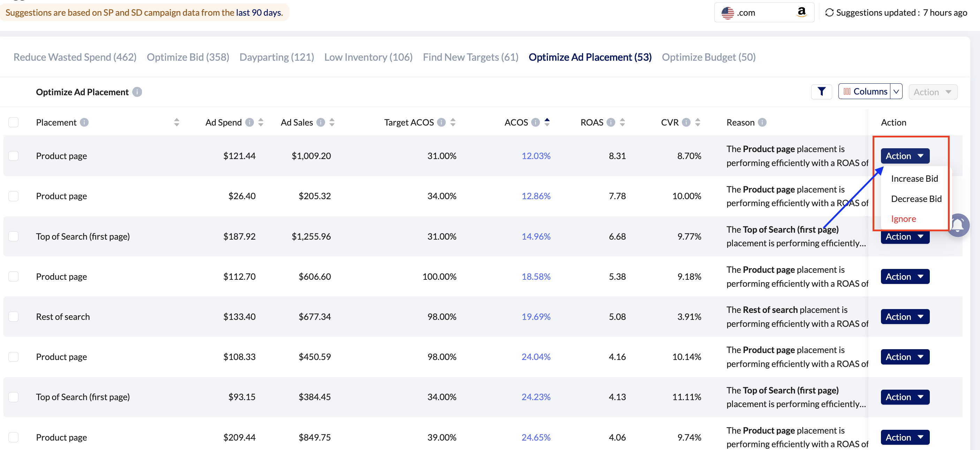Viewport: 980px width, 450px height.
Task: Click the refresh icon beside Suggestions updated
Action: click(x=829, y=13)
